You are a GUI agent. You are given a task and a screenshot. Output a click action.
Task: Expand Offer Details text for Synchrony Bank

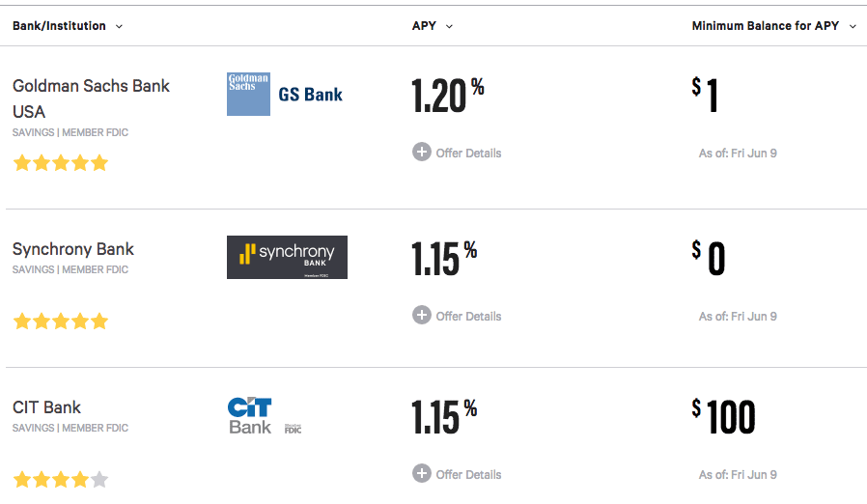coord(468,317)
